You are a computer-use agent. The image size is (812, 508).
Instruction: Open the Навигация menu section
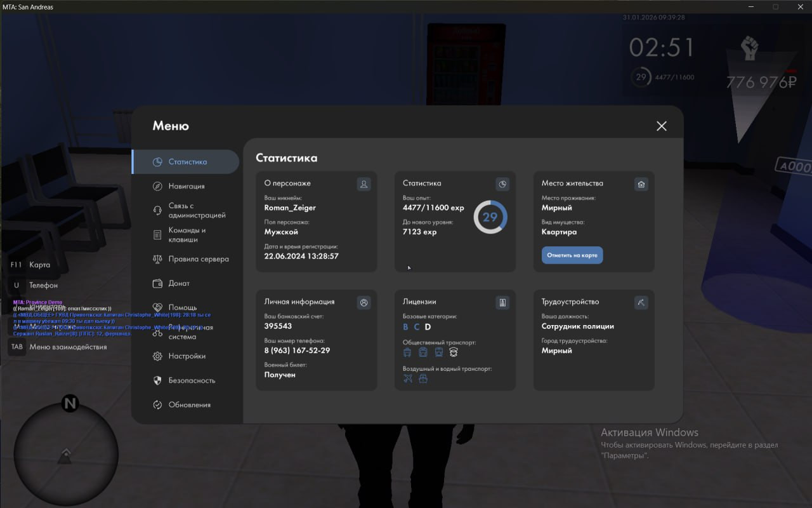[x=186, y=186]
